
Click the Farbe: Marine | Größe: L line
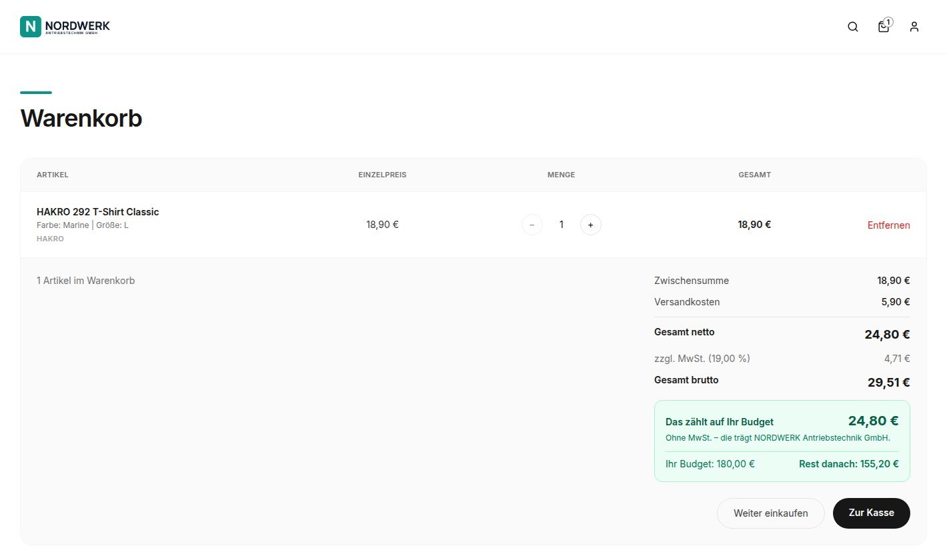click(x=83, y=225)
